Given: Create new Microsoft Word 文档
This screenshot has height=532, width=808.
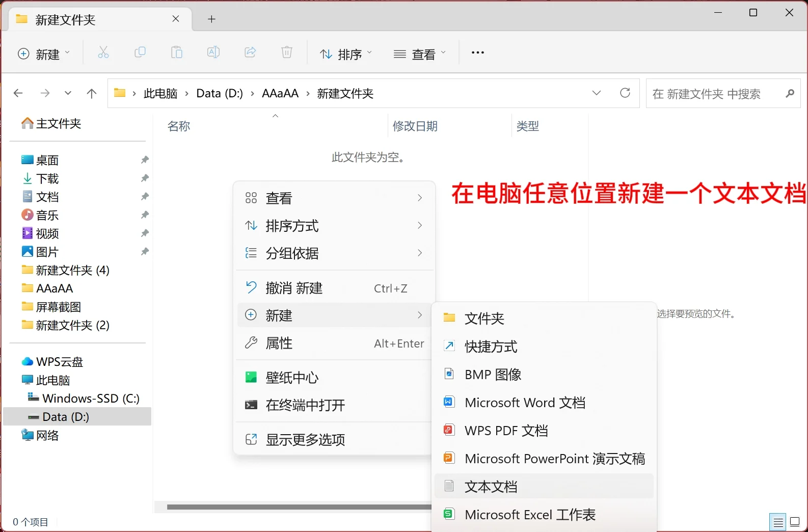Looking at the screenshot, I should [x=544, y=403].
